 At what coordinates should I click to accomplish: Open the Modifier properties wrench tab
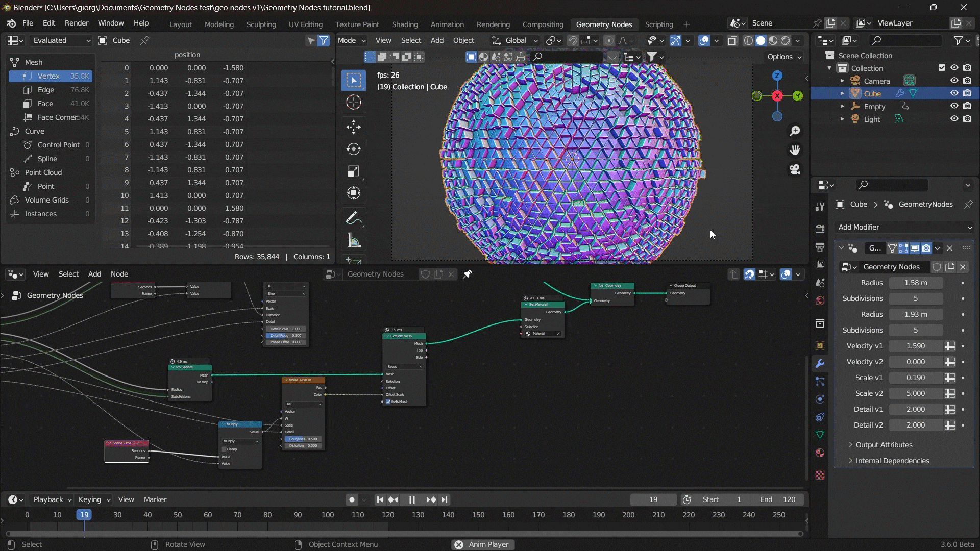coord(820,364)
